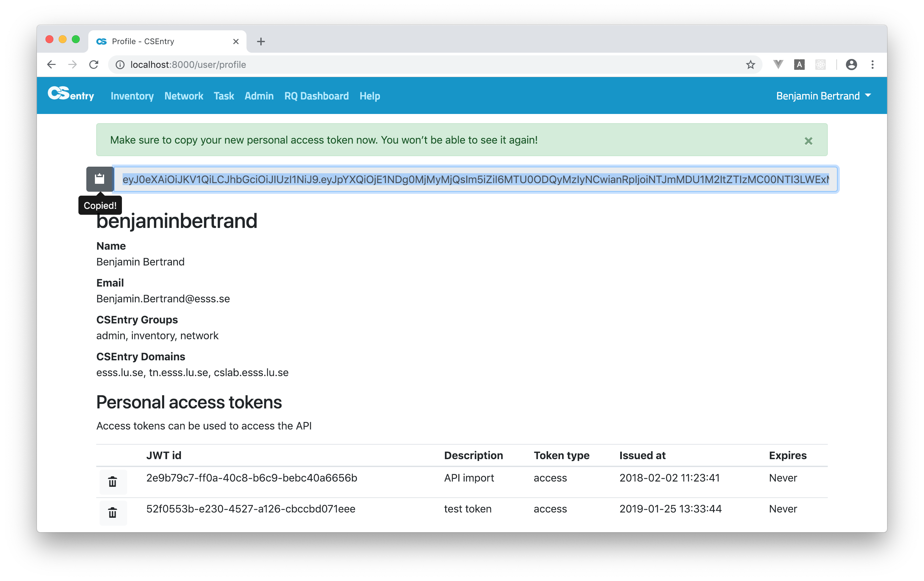Screen dimensions: 924x581
Task: Click the address bar URL
Action: (x=188, y=65)
